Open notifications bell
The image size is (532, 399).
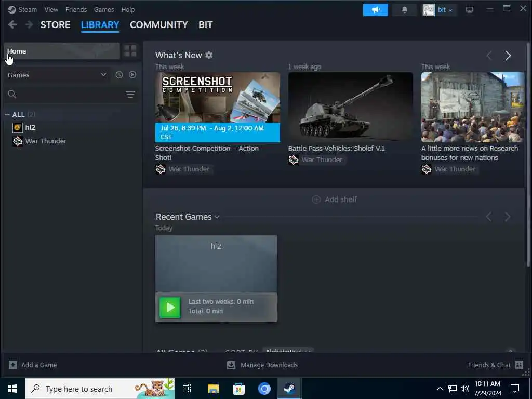coord(404,10)
